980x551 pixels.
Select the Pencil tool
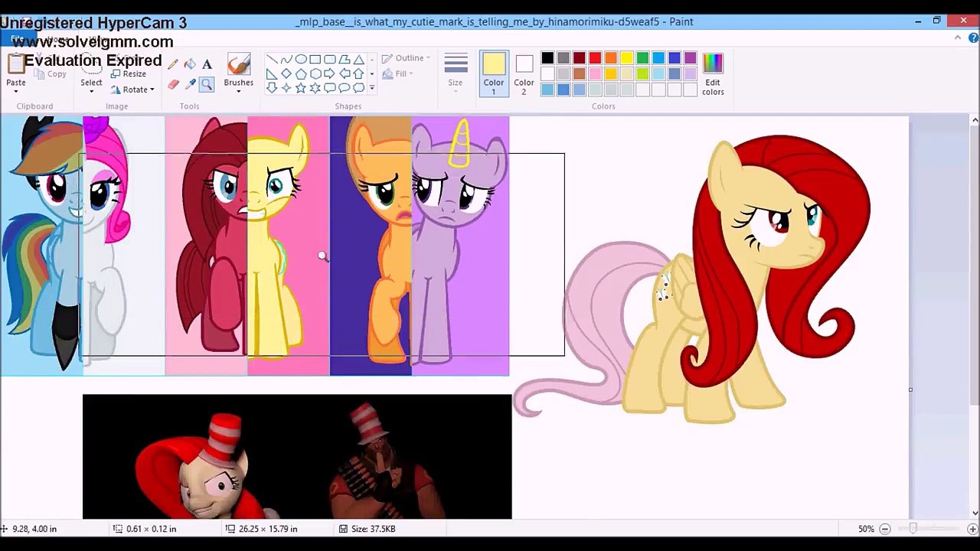[172, 65]
